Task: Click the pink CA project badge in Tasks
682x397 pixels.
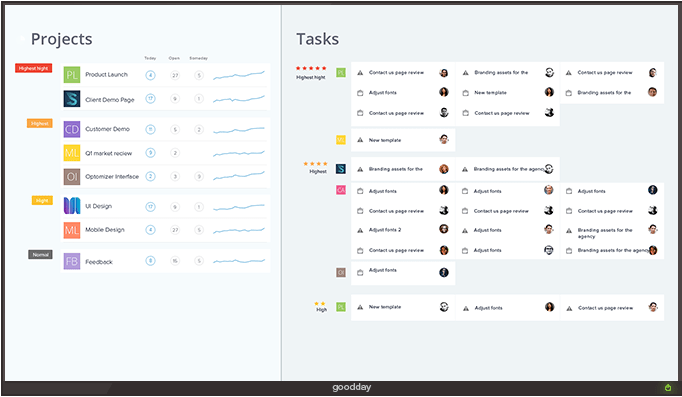Action: click(341, 190)
